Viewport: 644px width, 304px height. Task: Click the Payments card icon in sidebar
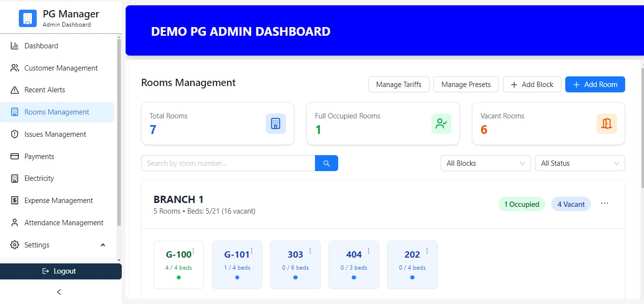[x=15, y=156]
